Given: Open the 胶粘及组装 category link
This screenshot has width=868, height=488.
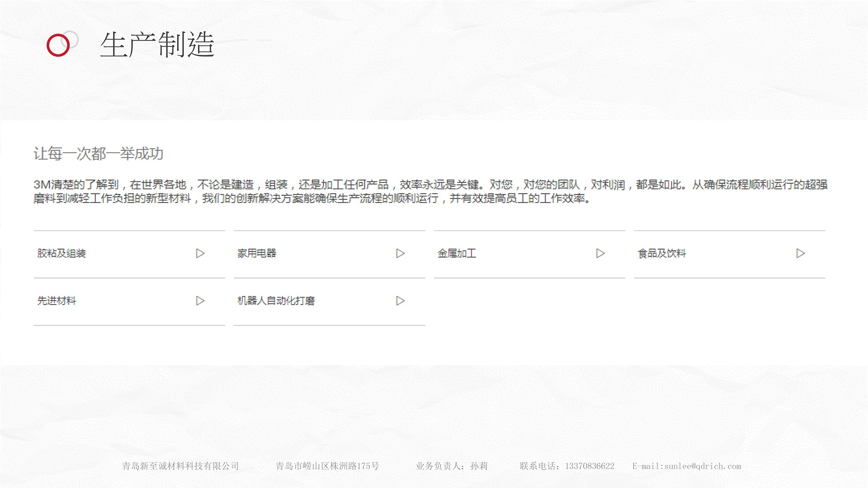Looking at the screenshot, I should (61, 253).
